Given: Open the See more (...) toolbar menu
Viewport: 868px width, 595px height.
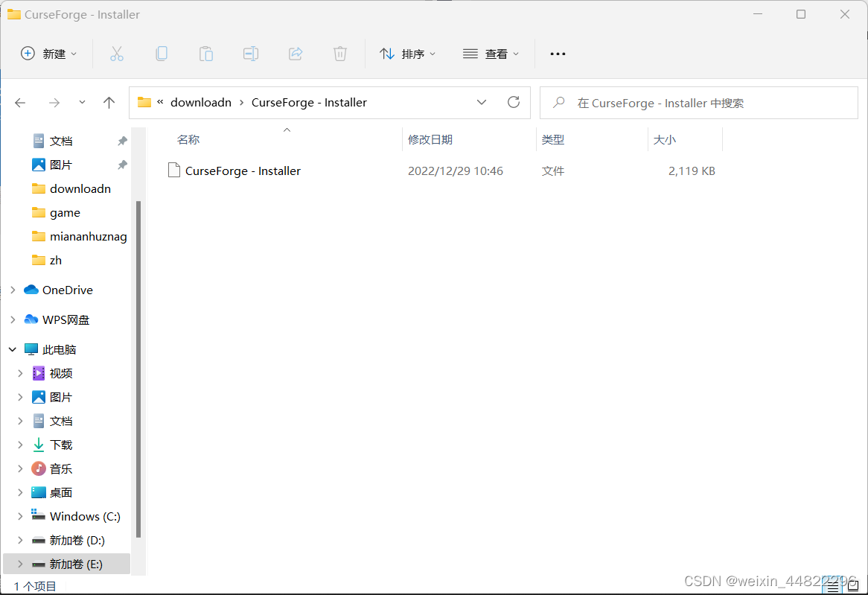Looking at the screenshot, I should click(x=558, y=53).
